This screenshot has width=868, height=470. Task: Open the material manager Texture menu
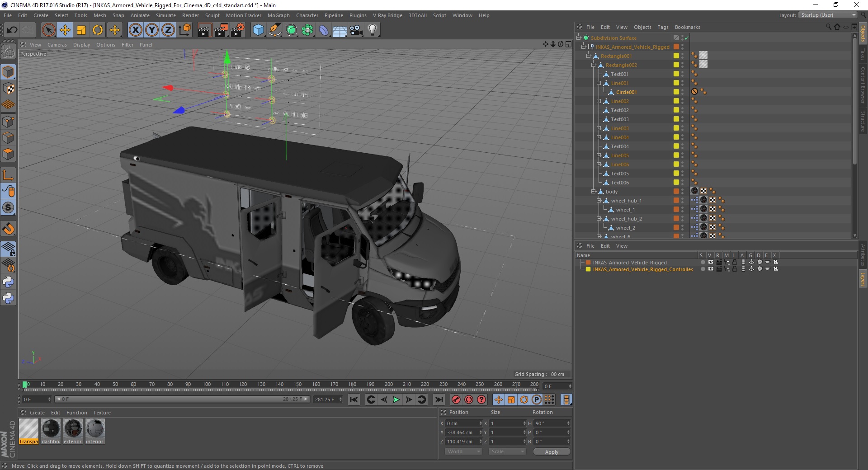pos(102,413)
